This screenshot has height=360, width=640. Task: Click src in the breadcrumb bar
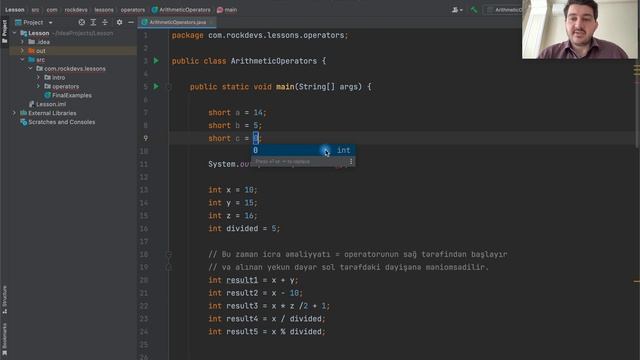click(36, 9)
